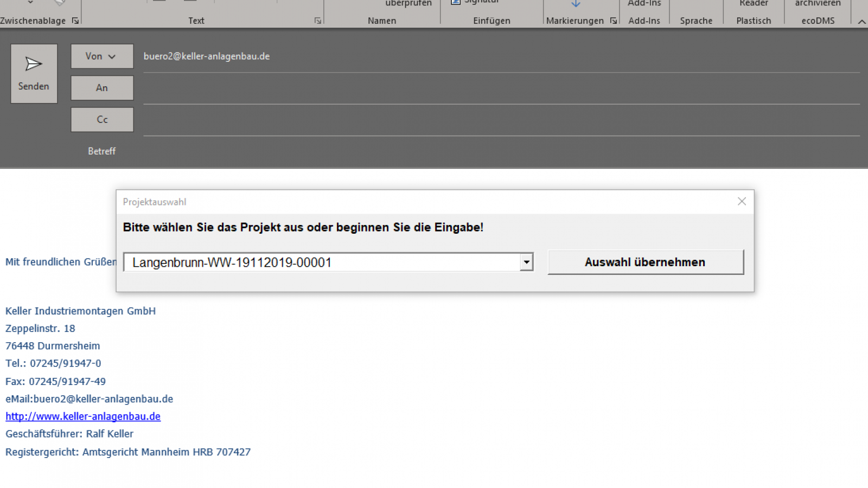Click the Plastischer Reader button

click(754, 4)
